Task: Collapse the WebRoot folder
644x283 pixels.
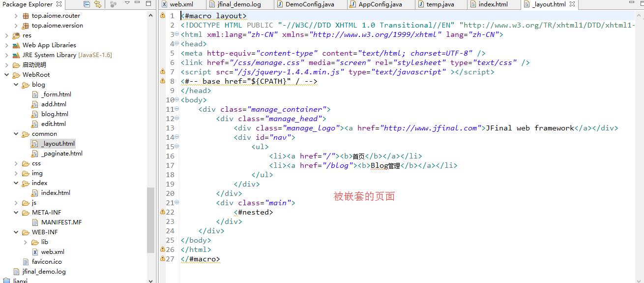Action: 6,75
